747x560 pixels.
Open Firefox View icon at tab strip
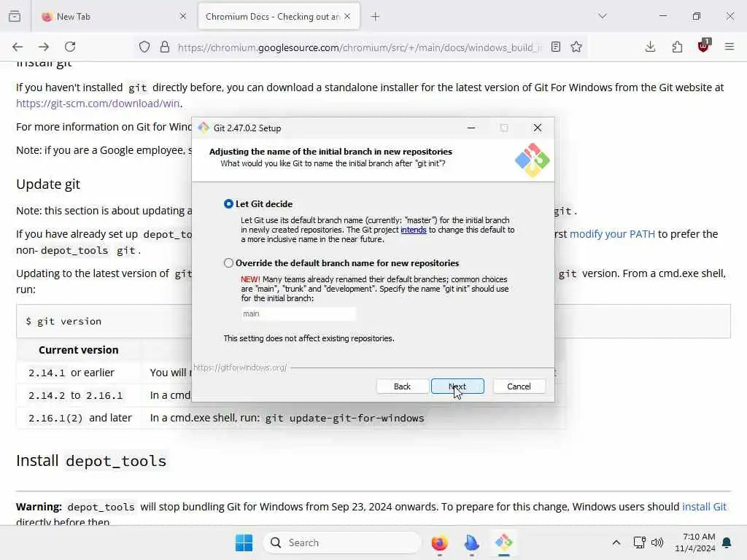point(15,16)
